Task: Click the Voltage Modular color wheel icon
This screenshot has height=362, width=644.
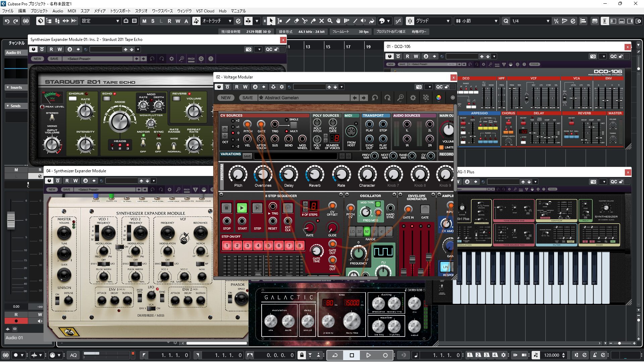Action: pyautogui.click(x=438, y=98)
